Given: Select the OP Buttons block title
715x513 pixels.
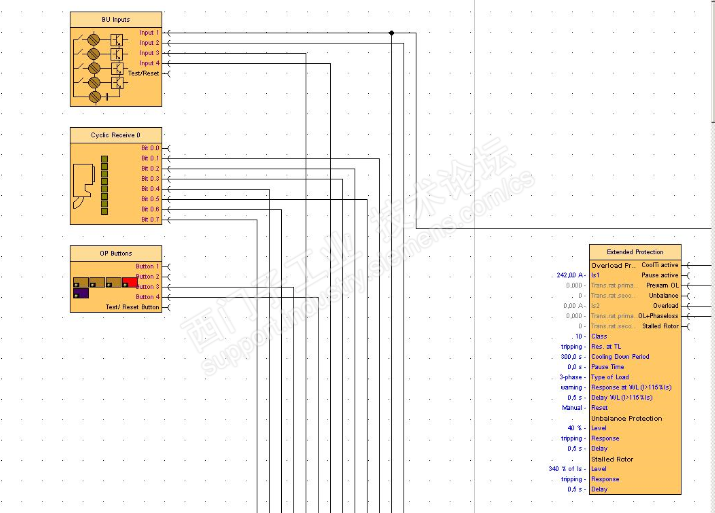Looking at the screenshot, I should (x=116, y=254).
